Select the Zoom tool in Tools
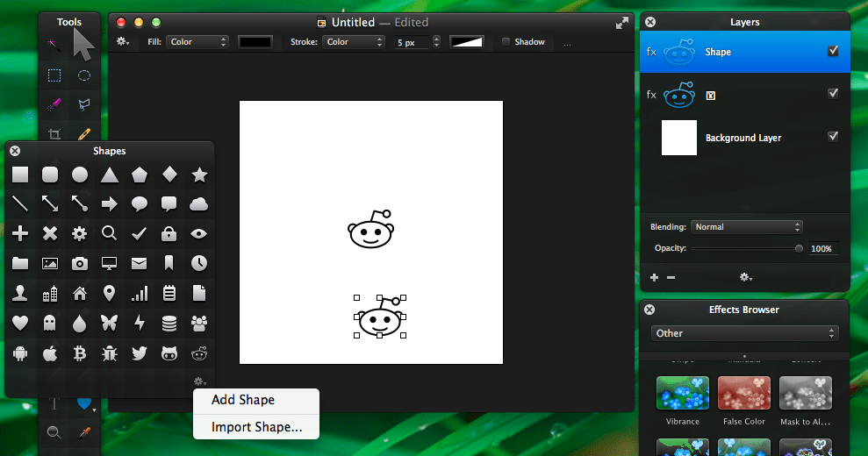The image size is (868, 456). 54,432
